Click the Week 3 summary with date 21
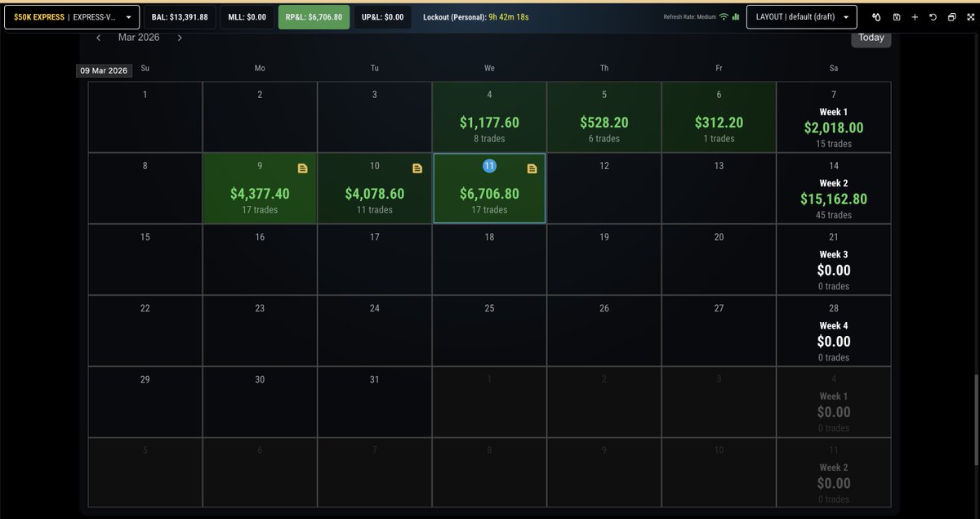This screenshot has width=980, height=519. (834, 259)
